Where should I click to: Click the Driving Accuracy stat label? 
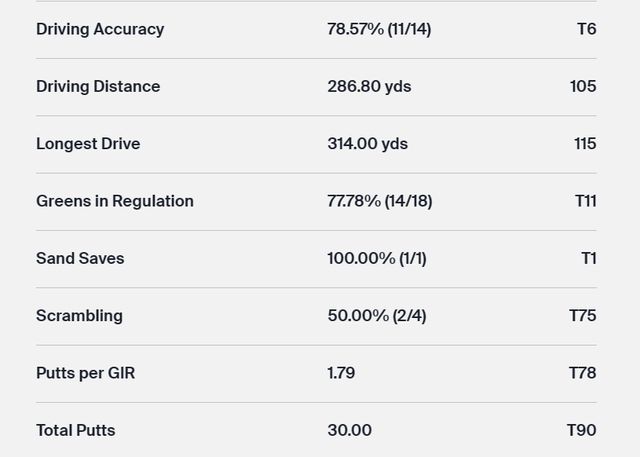[100, 29]
